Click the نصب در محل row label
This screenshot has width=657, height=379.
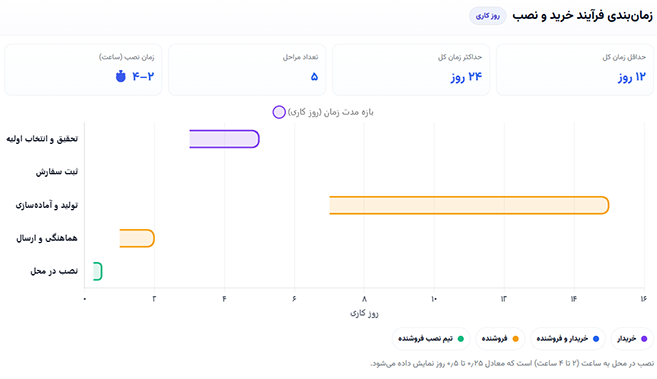coord(54,271)
